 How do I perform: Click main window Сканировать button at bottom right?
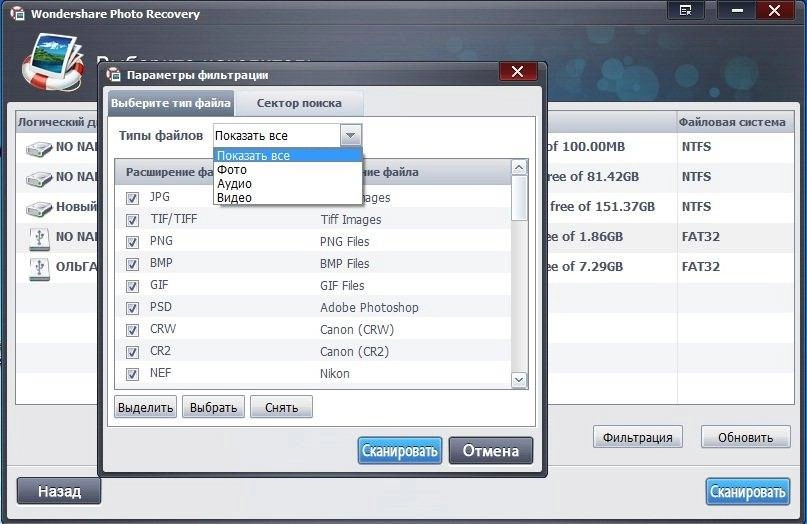pos(747,492)
